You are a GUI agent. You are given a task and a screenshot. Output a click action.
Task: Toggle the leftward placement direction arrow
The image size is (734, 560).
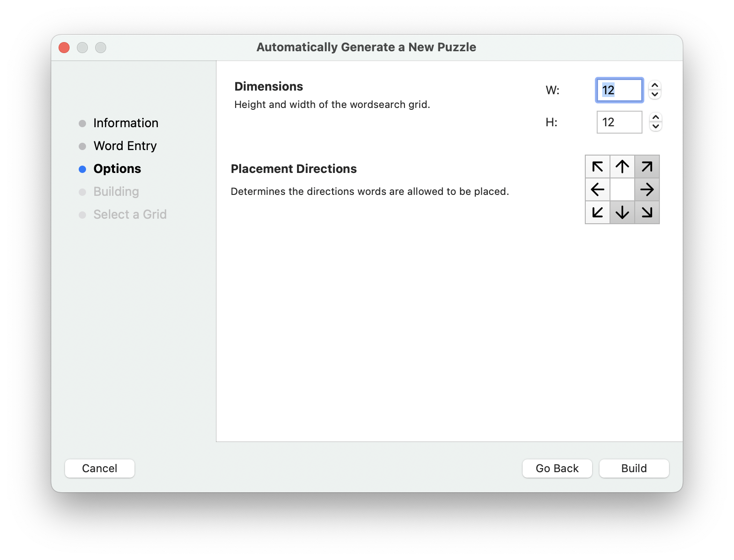(x=597, y=189)
